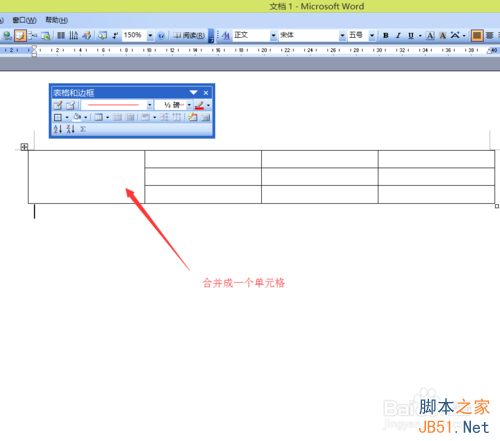Click the Text Direction icon in the toolbar
500x441 pixels.
[x=73, y=35]
